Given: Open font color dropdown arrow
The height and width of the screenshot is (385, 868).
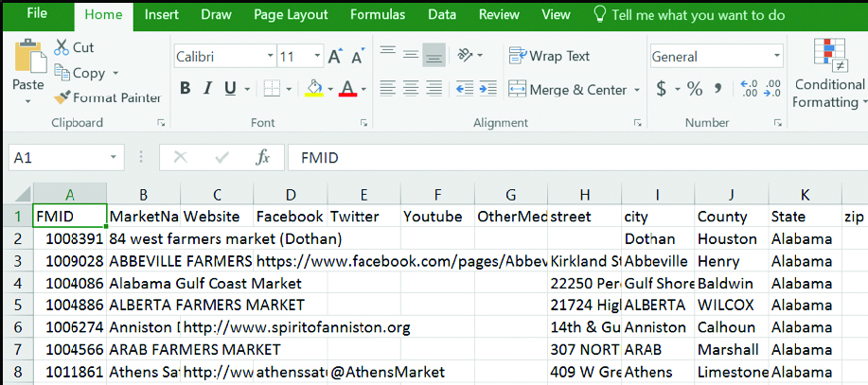Looking at the screenshot, I should click(x=363, y=89).
